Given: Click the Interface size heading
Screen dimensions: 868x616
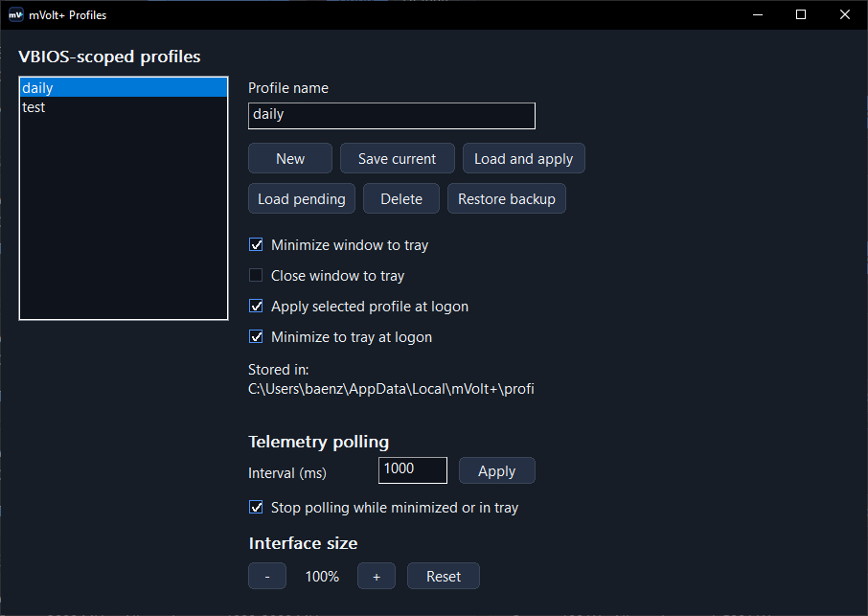Looking at the screenshot, I should pyautogui.click(x=303, y=543).
